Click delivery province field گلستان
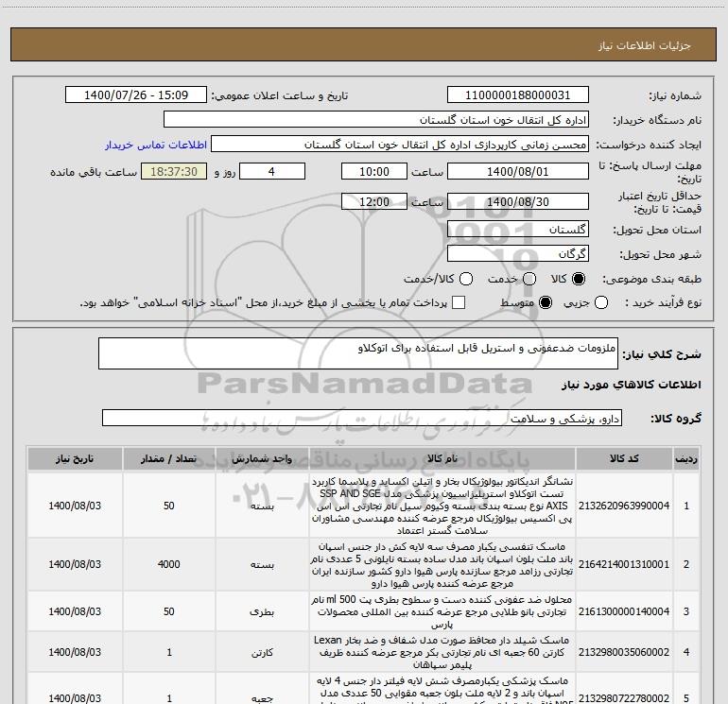Screen dimensions: 728x704 (518, 230)
